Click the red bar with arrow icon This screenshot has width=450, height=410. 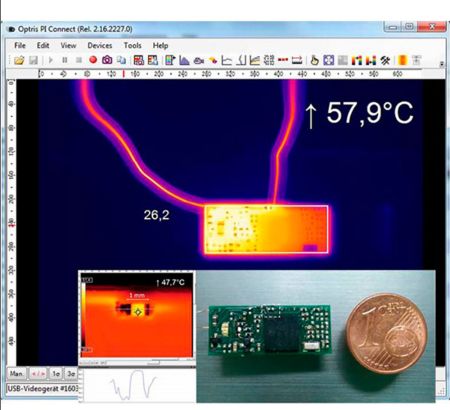point(297,60)
